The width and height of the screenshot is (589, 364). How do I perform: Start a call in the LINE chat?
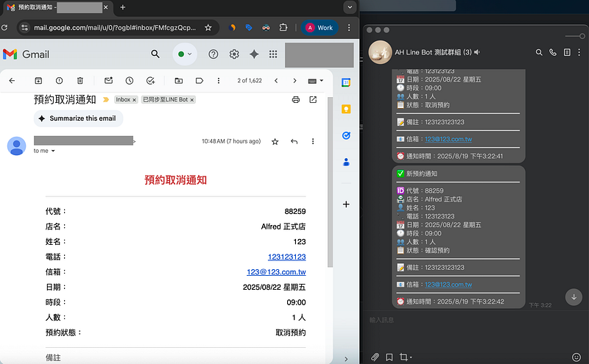553,52
